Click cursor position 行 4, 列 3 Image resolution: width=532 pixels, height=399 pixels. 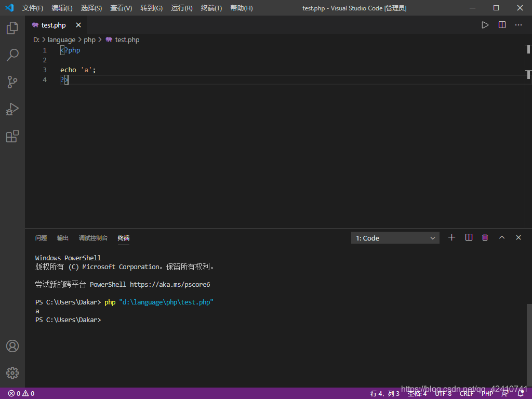[385, 394]
